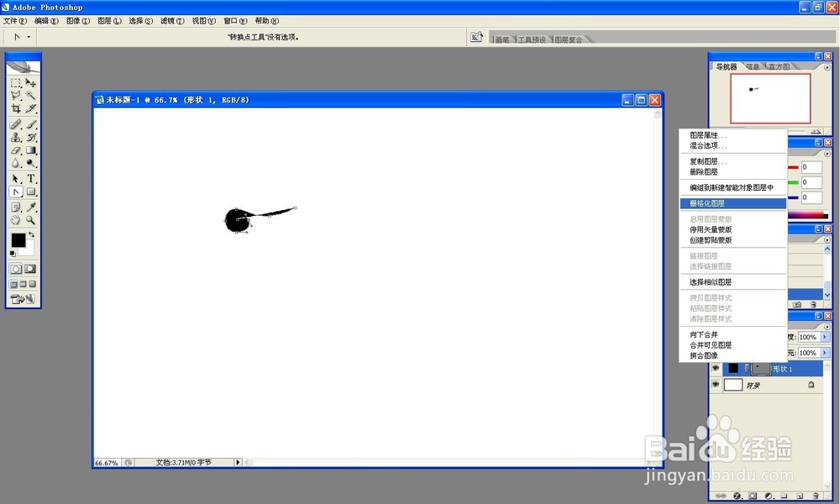Select the Polygonal Lasso tool

pos(15,96)
